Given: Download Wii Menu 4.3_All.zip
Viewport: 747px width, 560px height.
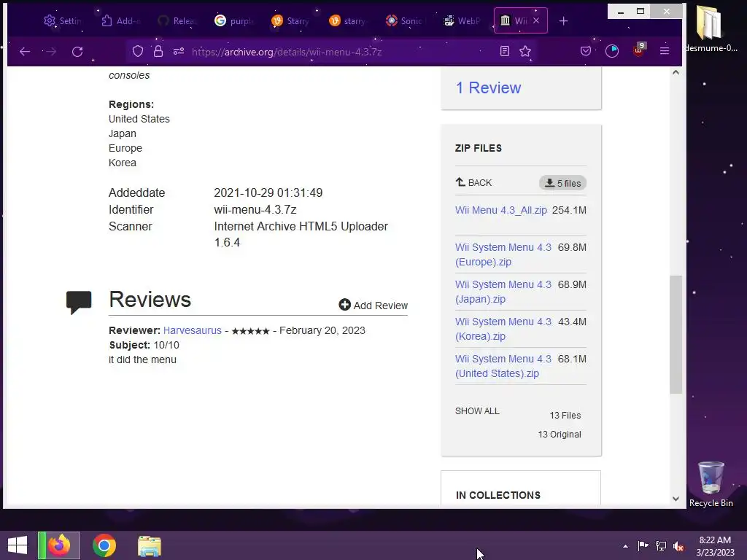Looking at the screenshot, I should [x=500, y=210].
